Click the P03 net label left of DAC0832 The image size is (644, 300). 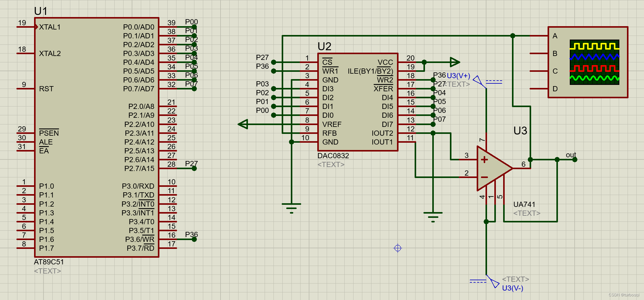coord(262,84)
